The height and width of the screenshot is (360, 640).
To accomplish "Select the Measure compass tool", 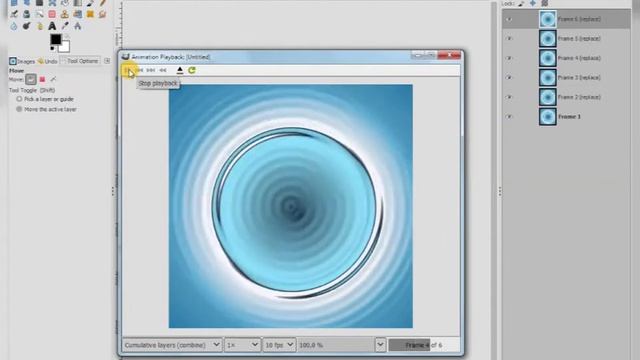I will 78,26.
